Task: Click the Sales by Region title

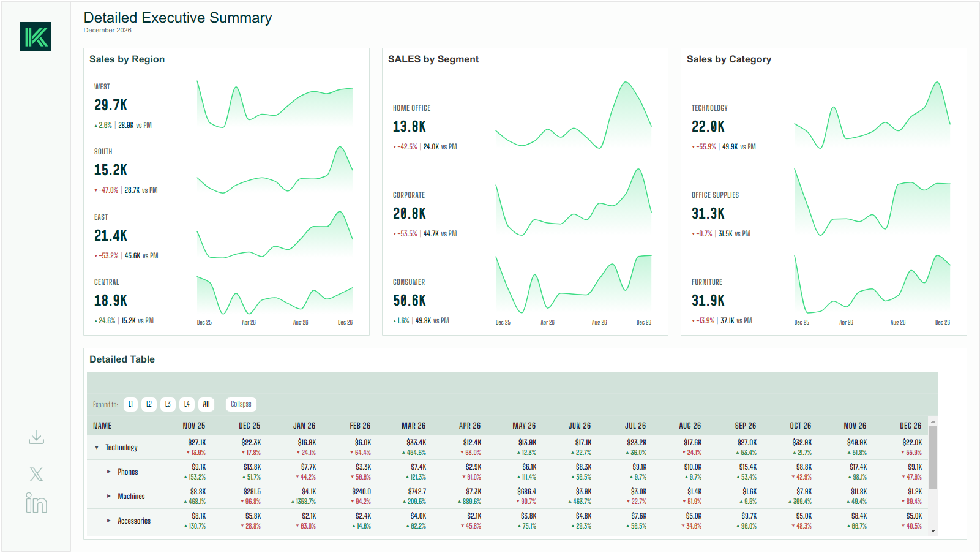Action: pos(127,59)
